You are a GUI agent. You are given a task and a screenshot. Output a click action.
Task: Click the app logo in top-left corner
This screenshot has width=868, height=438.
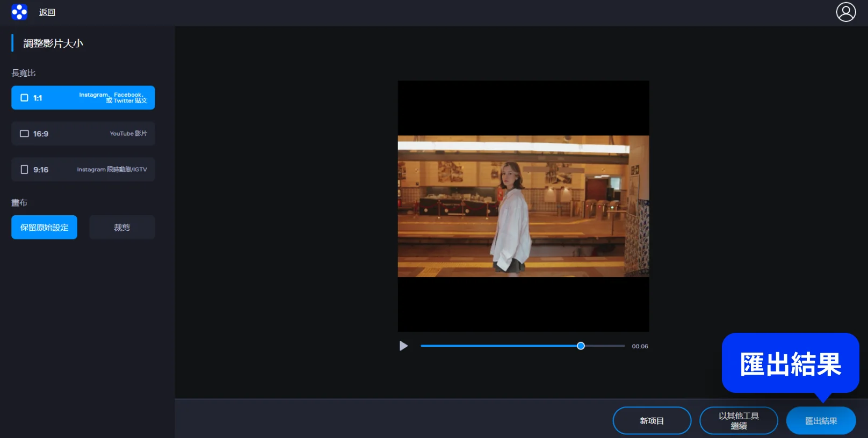19,12
